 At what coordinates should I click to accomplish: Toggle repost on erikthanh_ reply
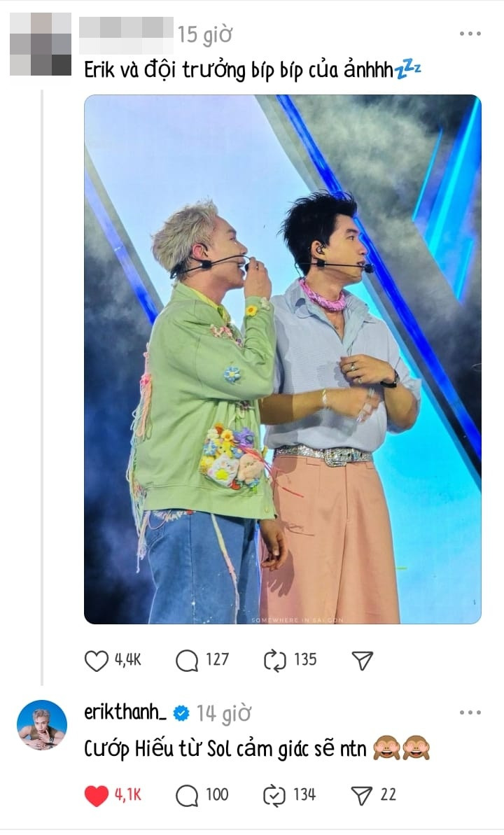coord(275,796)
